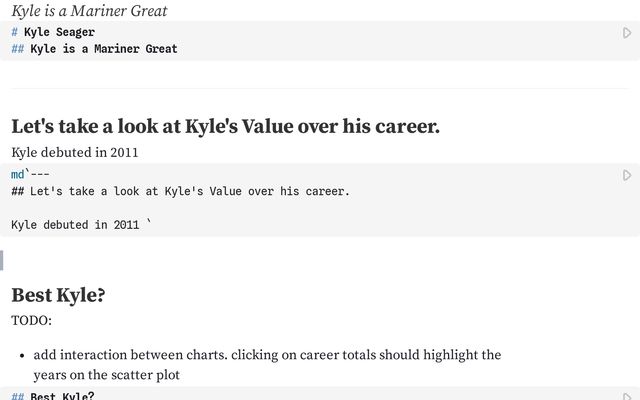Click the 'TODO:' text
640x400 pixels.
pos(31,321)
